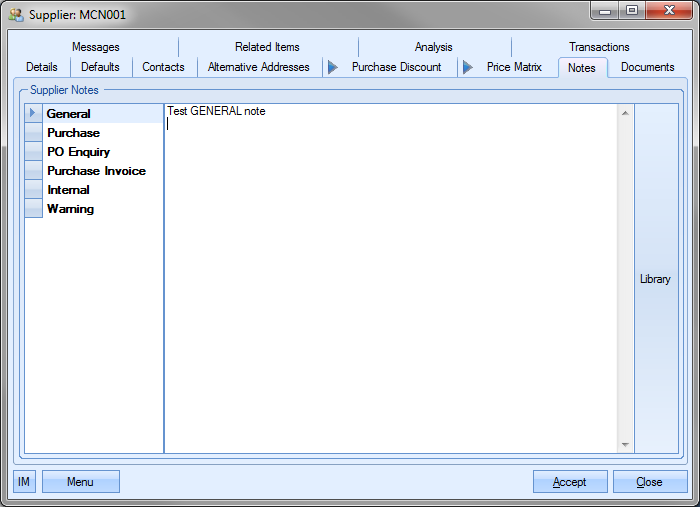Click the Close button at the bottom
The width and height of the screenshot is (700, 507).
650,482
